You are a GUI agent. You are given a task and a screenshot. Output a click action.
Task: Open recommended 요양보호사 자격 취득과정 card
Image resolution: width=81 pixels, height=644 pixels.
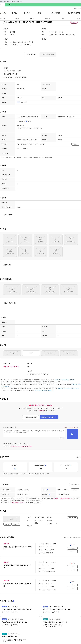click(10, 636)
